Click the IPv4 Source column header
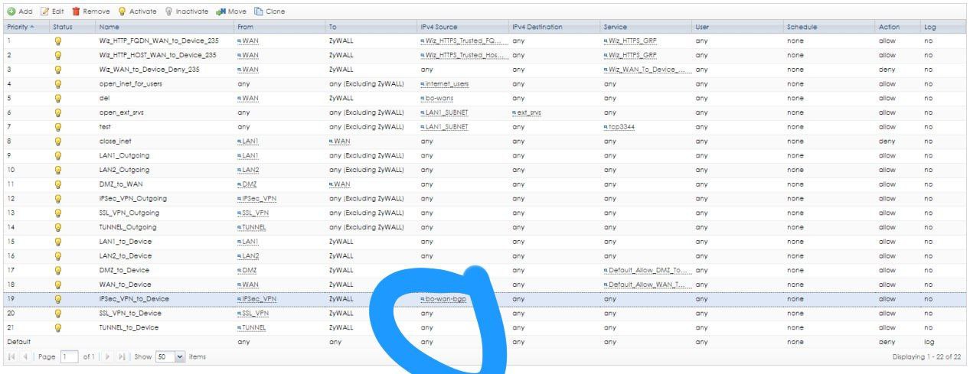Image resolution: width=980 pixels, height=374 pixels. 462,27
